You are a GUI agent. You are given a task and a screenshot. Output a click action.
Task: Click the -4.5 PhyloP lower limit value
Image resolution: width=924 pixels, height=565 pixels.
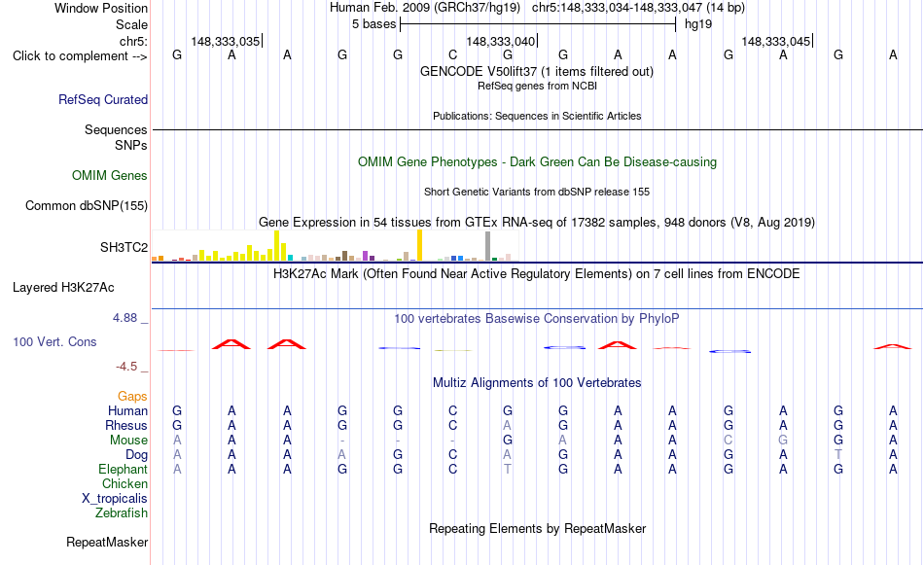click(x=126, y=367)
